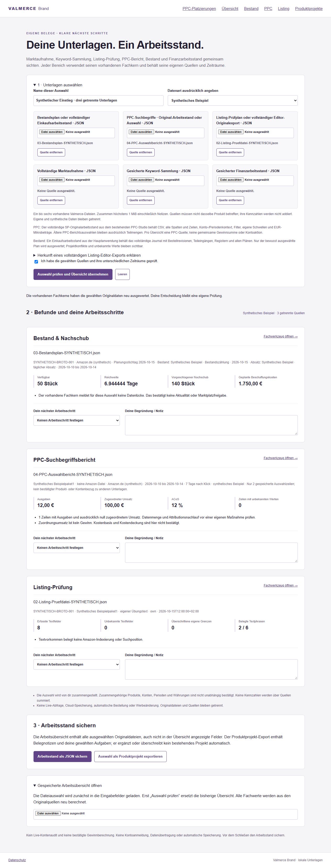The image size is (331, 868).
Task: Open the 'Datenart ausdrücklich angeben' dropdown
Action: click(233, 100)
